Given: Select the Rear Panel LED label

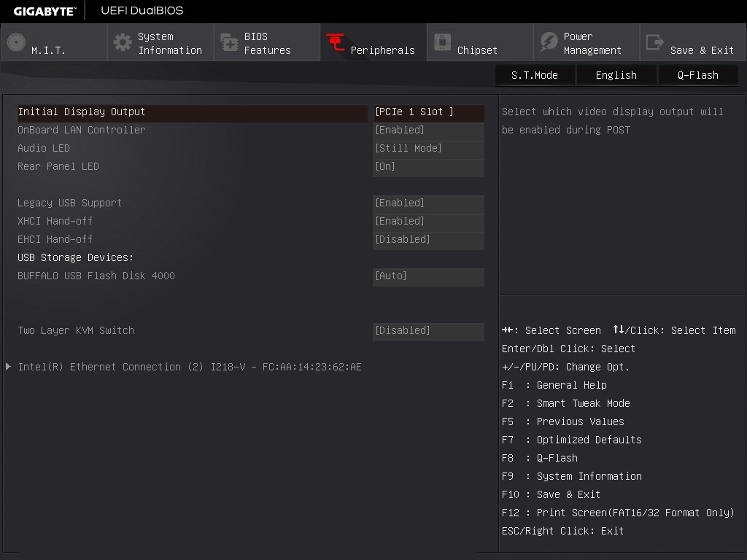Looking at the screenshot, I should (x=58, y=167).
